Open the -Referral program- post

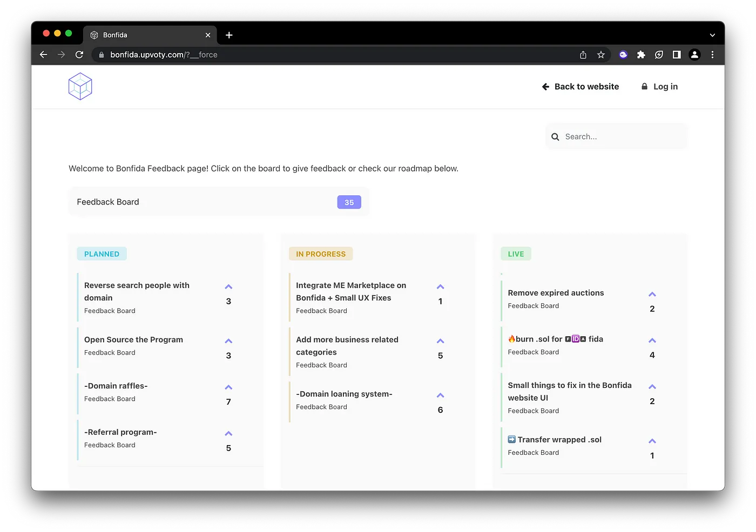click(120, 432)
